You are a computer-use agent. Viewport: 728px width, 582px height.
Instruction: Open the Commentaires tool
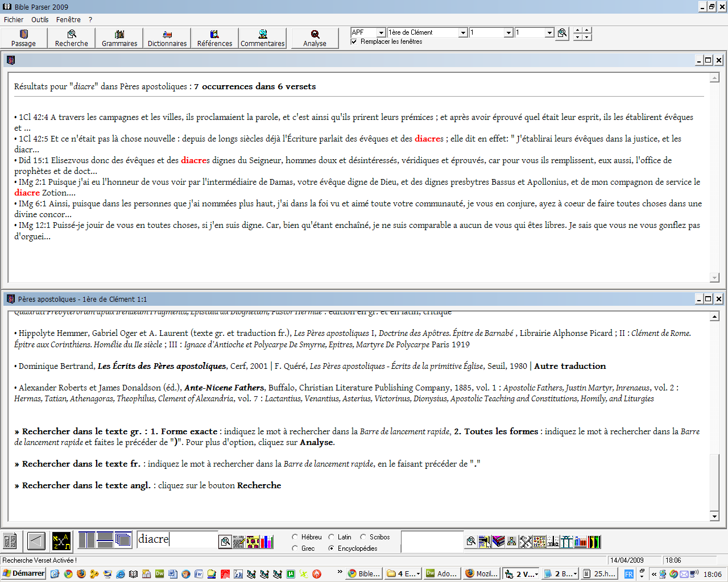263,38
